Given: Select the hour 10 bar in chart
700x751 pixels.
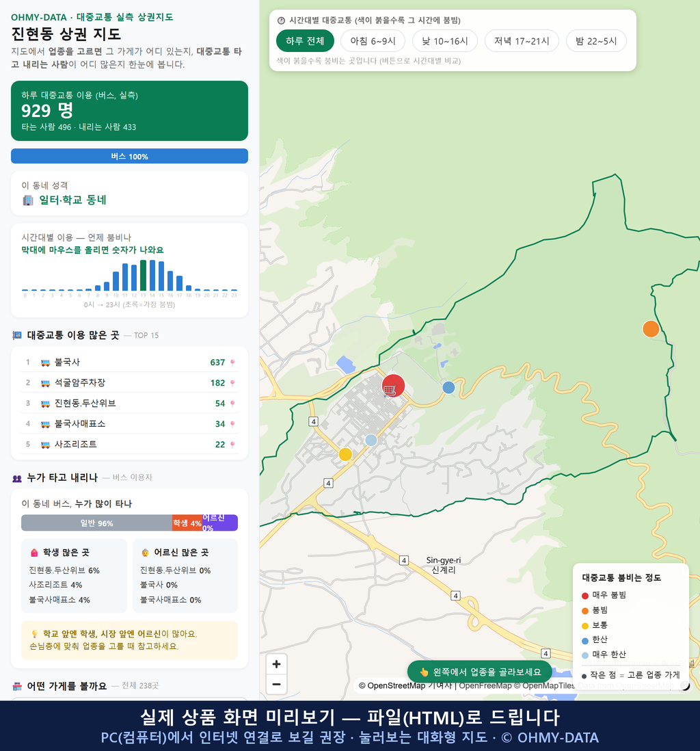Looking at the screenshot, I should click(x=116, y=281).
